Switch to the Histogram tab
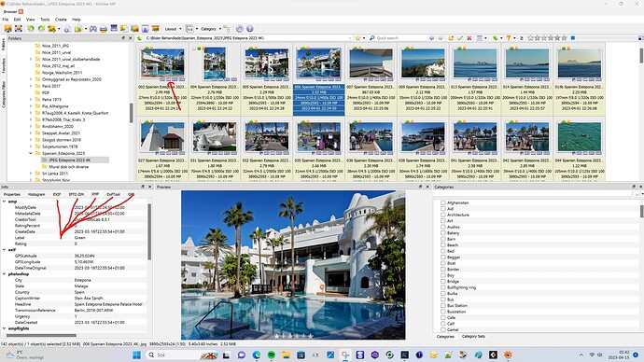Screen dimensions: 644x362 click(x=36, y=194)
